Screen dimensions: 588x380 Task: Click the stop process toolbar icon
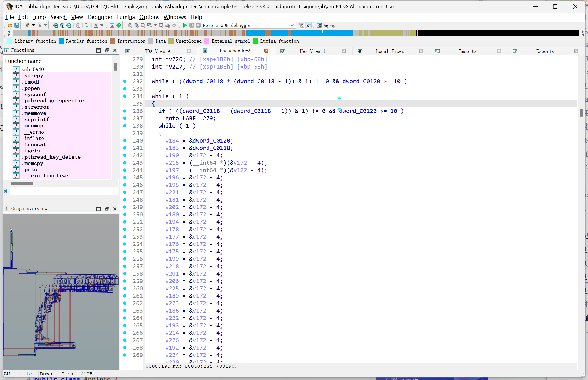click(x=198, y=26)
